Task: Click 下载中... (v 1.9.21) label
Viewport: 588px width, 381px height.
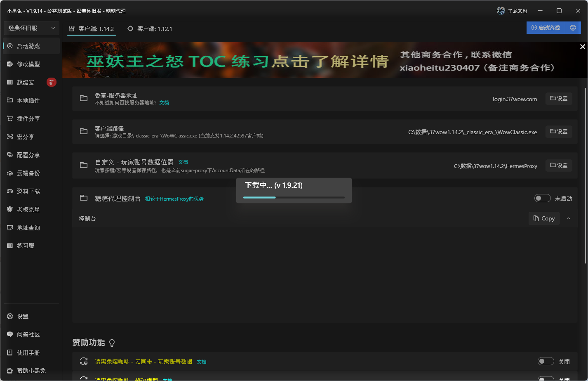Action: [274, 185]
